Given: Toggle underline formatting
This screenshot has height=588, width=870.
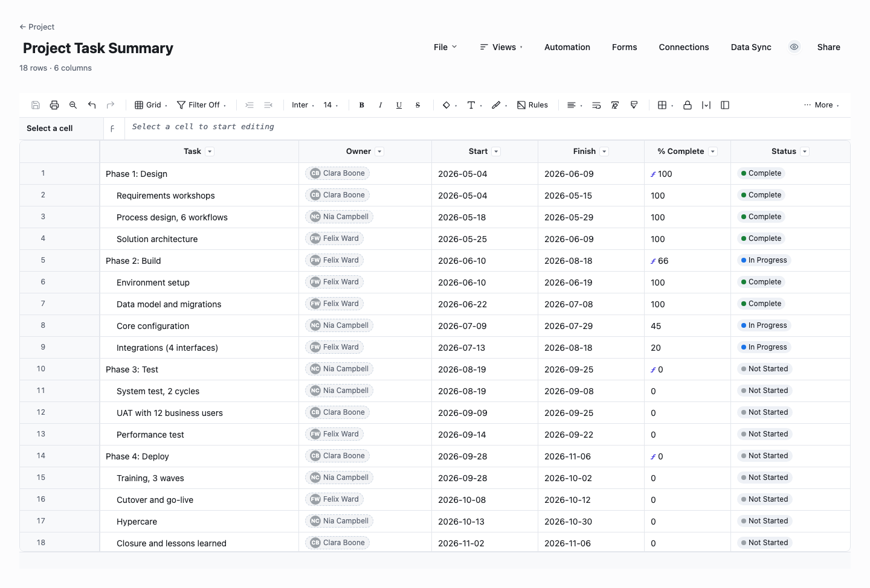Looking at the screenshot, I should click(x=399, y=105).
